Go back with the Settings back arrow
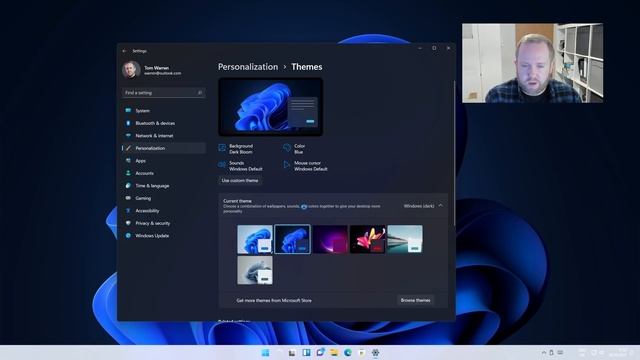The image size is (640, 360). tap(124, 51)
